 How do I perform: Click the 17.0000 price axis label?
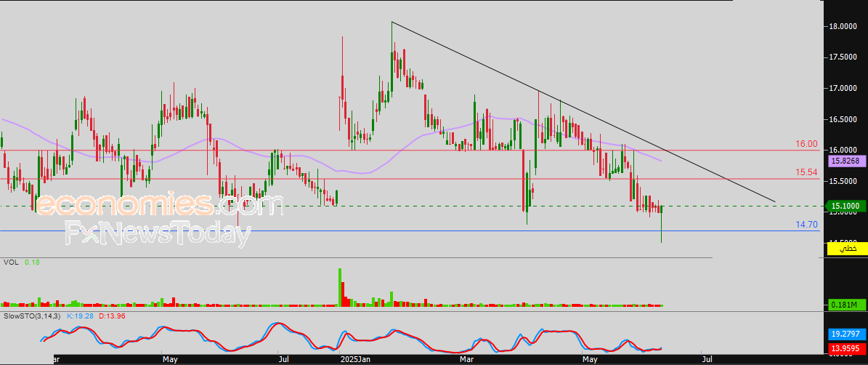coord(844,88)
